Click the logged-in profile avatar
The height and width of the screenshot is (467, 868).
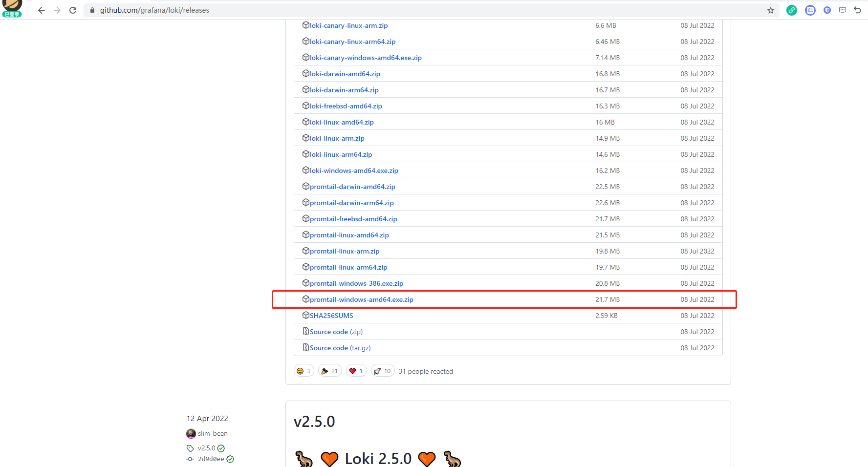[x=12, y=7]
